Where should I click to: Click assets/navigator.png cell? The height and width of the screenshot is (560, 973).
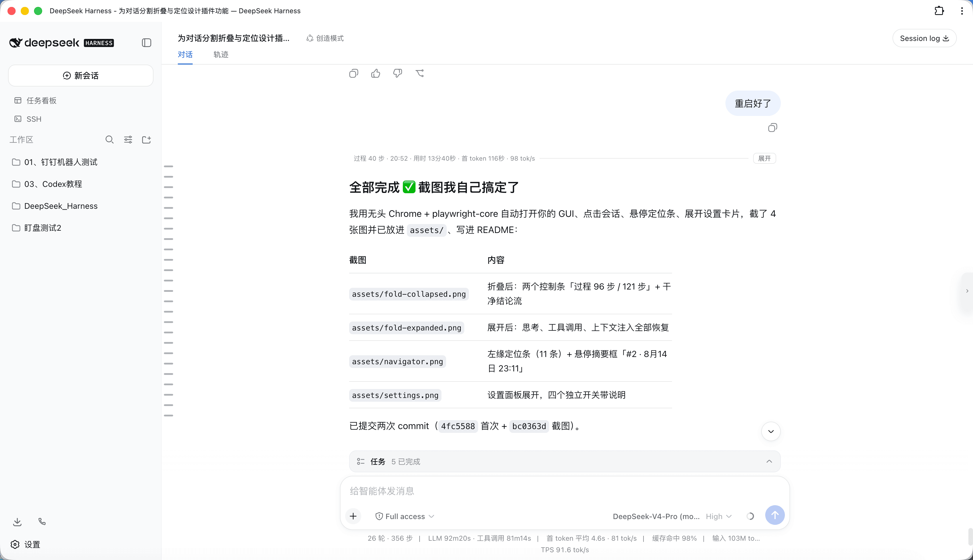[397, 362]
